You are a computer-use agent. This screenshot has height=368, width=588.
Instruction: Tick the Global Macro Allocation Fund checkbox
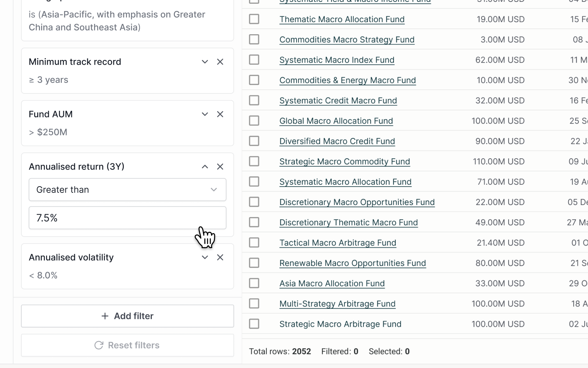(254, 120)
